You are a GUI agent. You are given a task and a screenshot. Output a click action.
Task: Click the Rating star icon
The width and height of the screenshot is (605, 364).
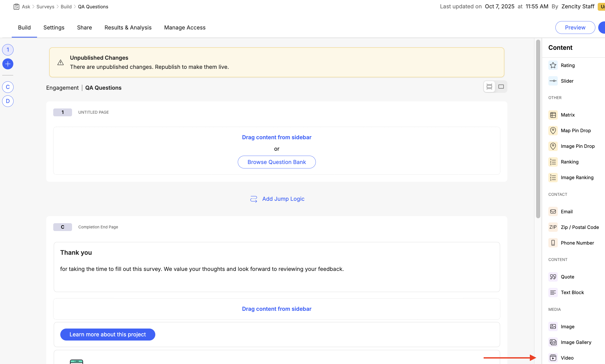point(553,65)
